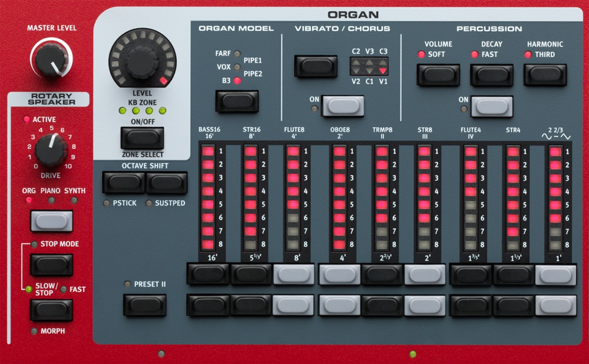This screenshot has height=364, width=589.
Task: Enable Percussion using its ON button
Action: [x=491, y=106]
